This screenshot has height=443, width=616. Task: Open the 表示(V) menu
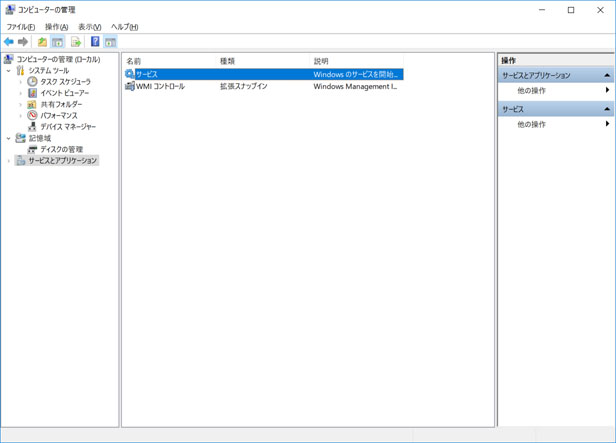click(x=90, y=27)
